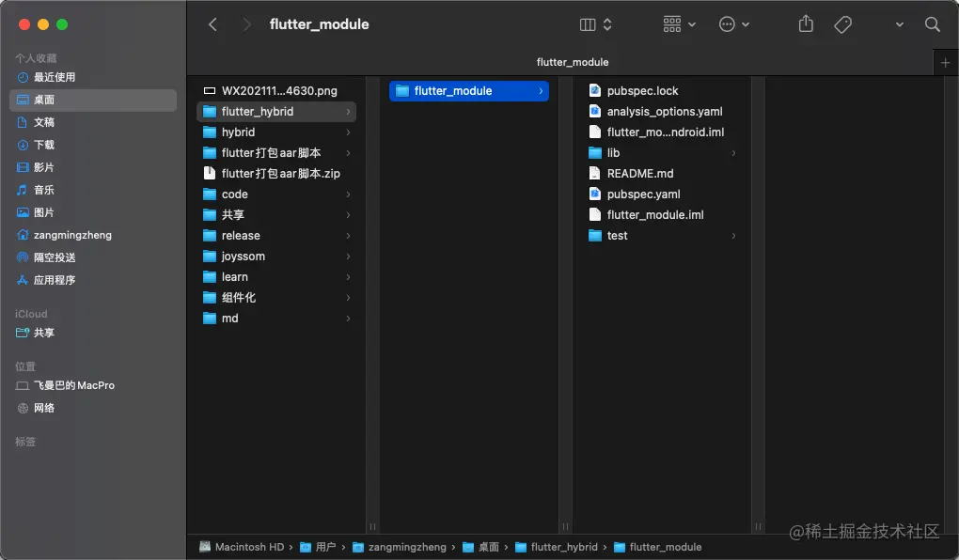Select the 组件化 folder
The width and height of the screenshot is (959, 560).
(276, 298)
